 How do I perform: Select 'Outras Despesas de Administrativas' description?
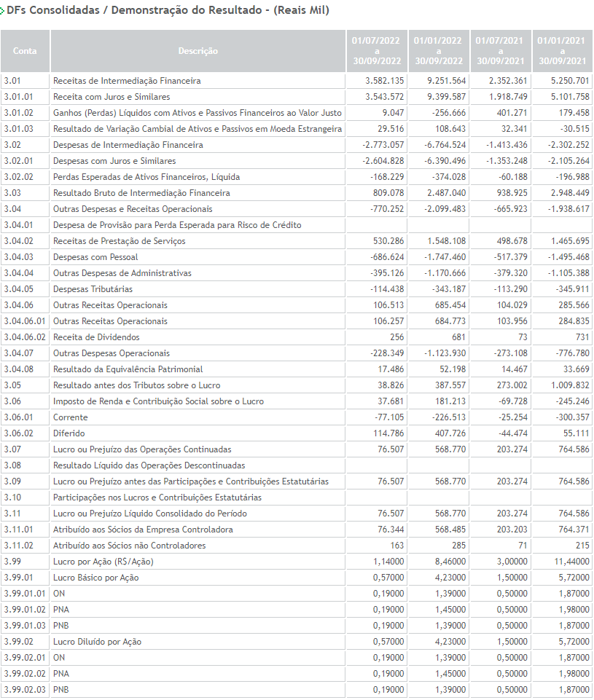click(x=122, y=274)
